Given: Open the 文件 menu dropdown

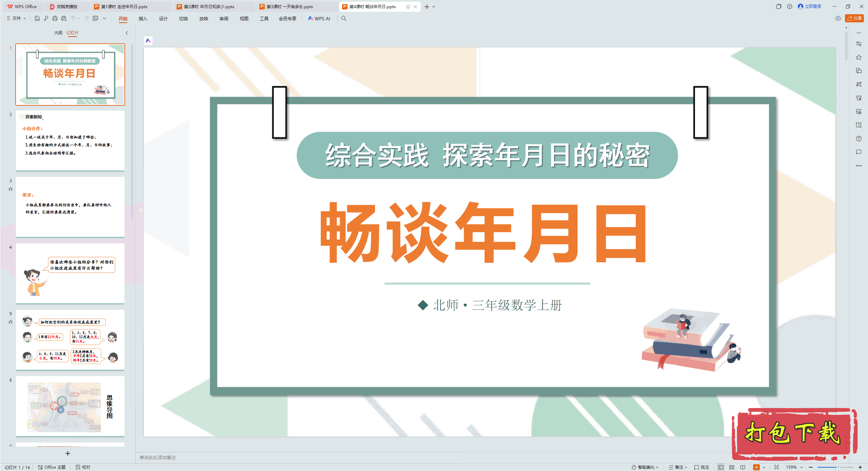Looking at the screenshot, I should pos(16,18).
